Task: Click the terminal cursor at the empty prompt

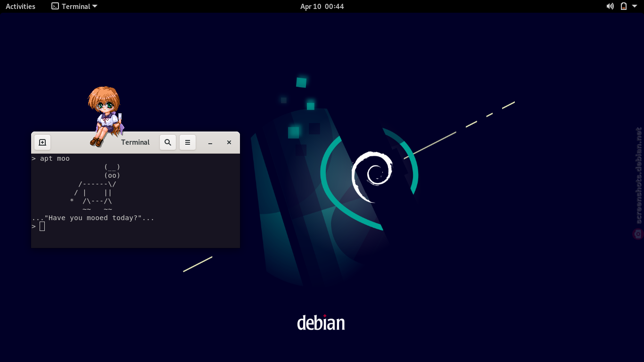Action: coord(42,226)
